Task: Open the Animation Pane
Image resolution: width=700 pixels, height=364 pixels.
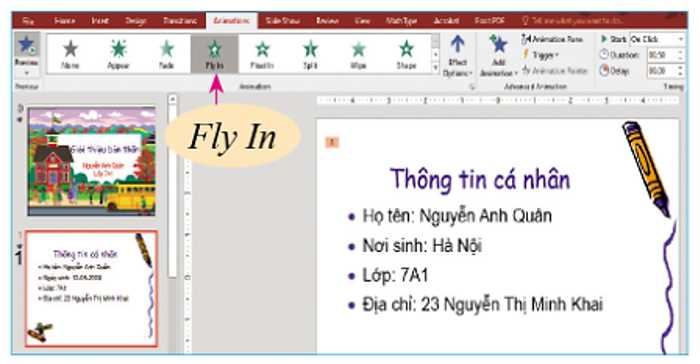Action: [x=552, y=39]
